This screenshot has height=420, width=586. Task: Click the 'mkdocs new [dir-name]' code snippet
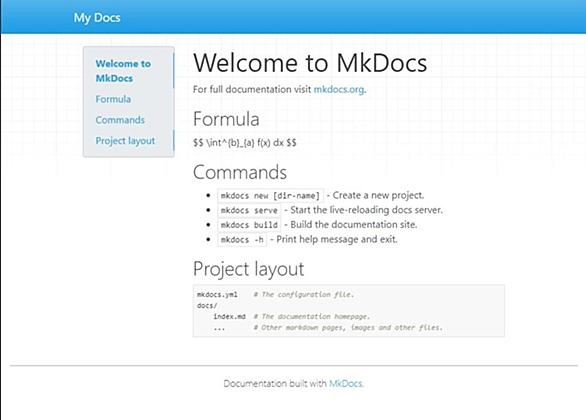271,196
